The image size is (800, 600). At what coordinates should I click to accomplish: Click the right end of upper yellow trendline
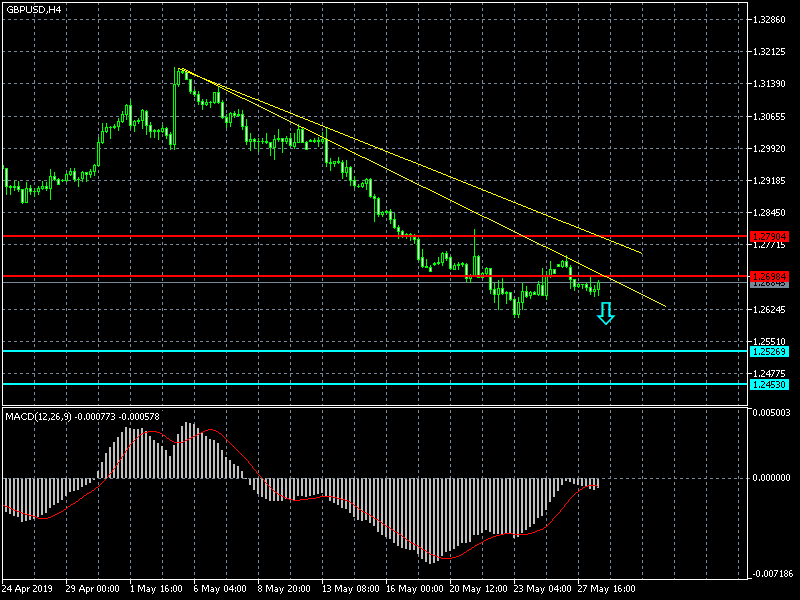(x=641, y=253)
